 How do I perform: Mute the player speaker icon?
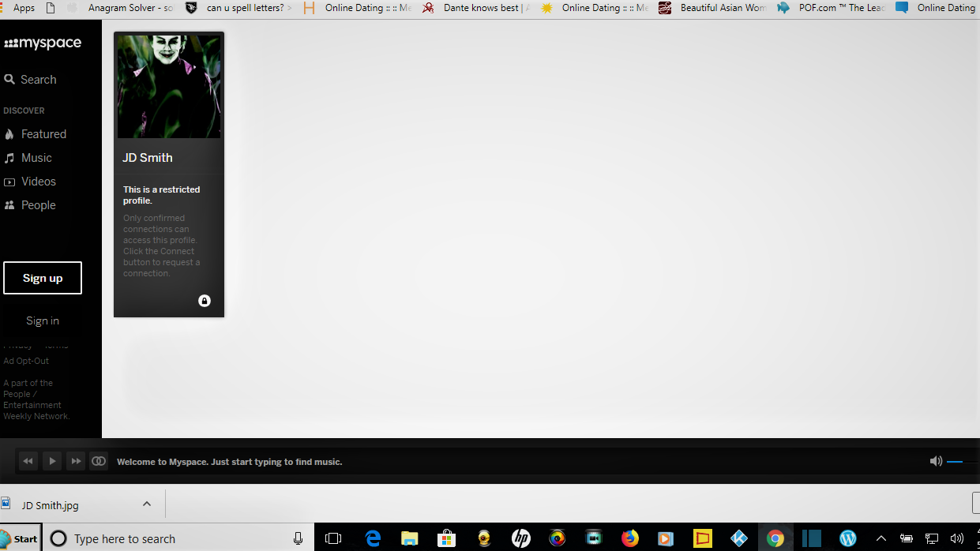pyautogui.click(x=936, y=461)
